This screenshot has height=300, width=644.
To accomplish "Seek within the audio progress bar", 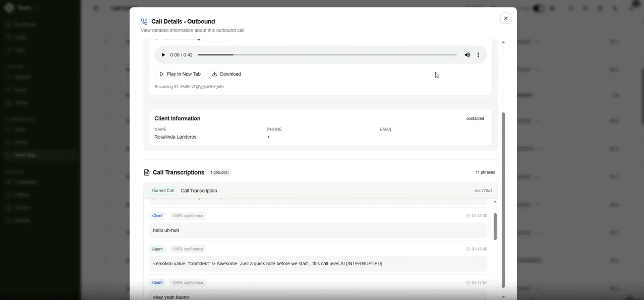I will [327, 55].
